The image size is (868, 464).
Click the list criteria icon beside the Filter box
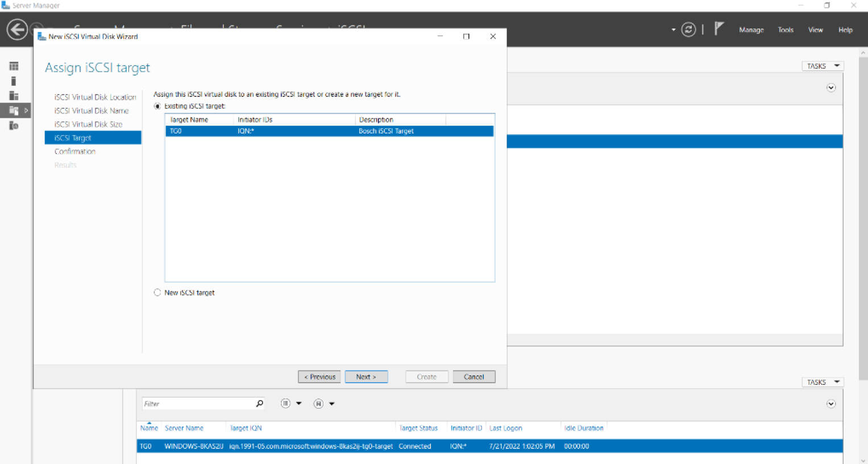(x=285, y=404)
